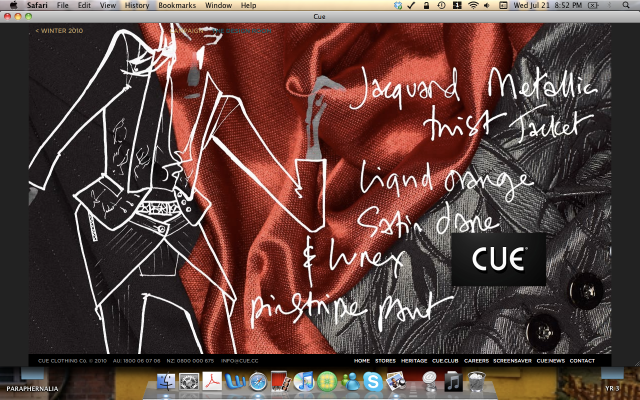The width and height of the screenshot is (640, 400).
Task: Open the Window menu
Action: coord(218,5)
